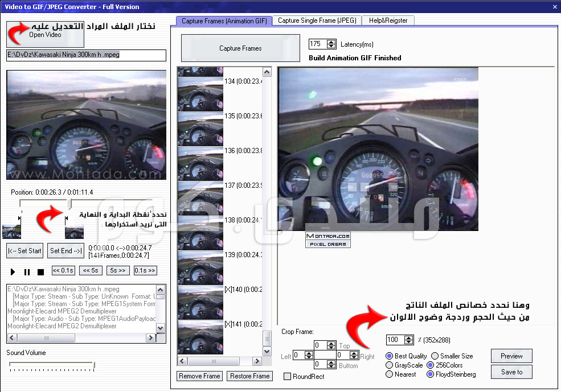The width and height of the screenshot is (561, 392).
Task: Jump back 5 seconds
Action: 91,271
